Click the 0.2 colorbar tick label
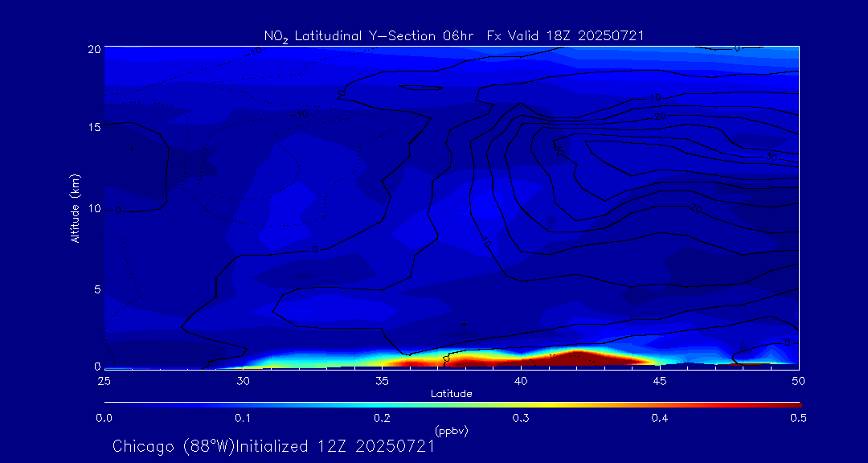868x463 pixels. pyautogui.click(x=382, y=418)
